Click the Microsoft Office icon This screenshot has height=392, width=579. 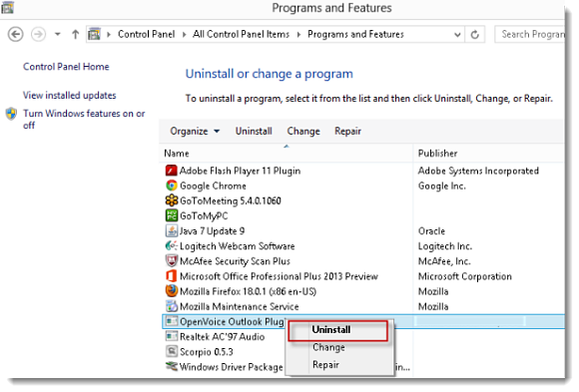tap(172, 276)
